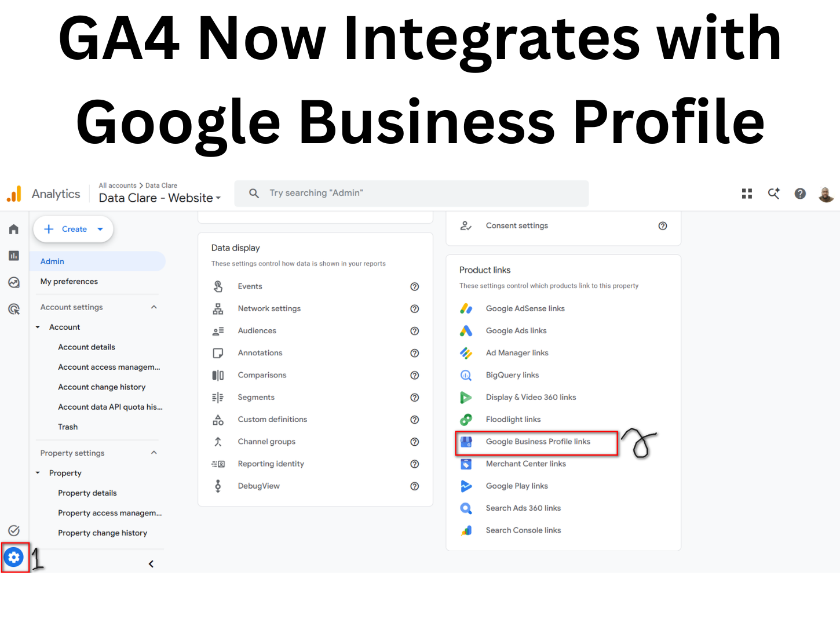
Task: Open Custom definitions
Action: 272,420
